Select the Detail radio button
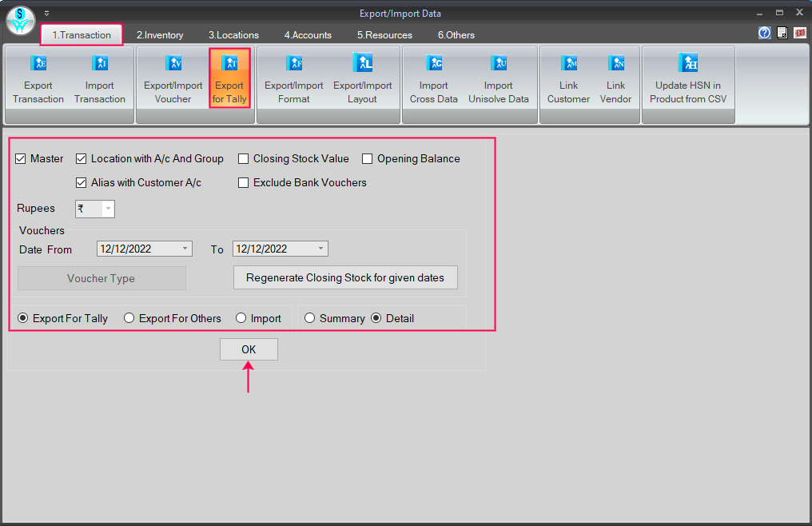The height and width of the screenshot is (526, 812). (x=376, y=318)
